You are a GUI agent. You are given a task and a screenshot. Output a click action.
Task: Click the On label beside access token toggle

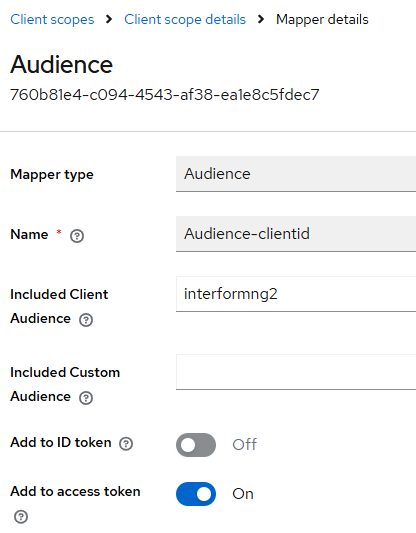243,494
